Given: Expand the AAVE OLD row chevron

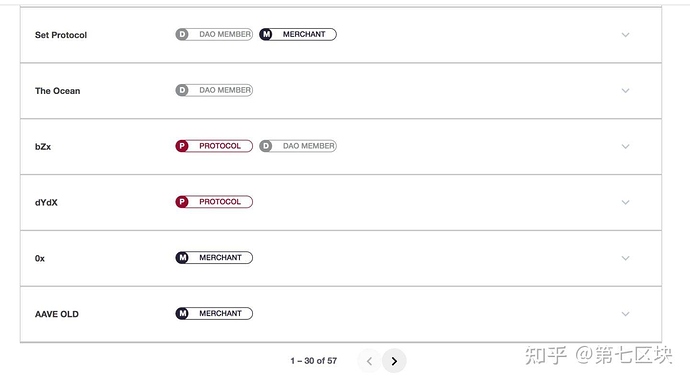Looking at the screenshot, I should pyautogui.click(x=625, y=314).
